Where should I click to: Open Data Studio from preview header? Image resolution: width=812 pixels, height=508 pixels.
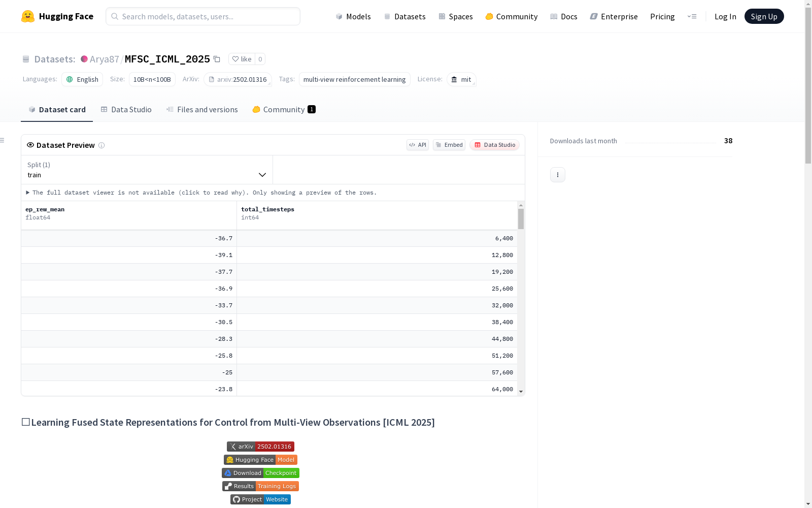point(495,145)
